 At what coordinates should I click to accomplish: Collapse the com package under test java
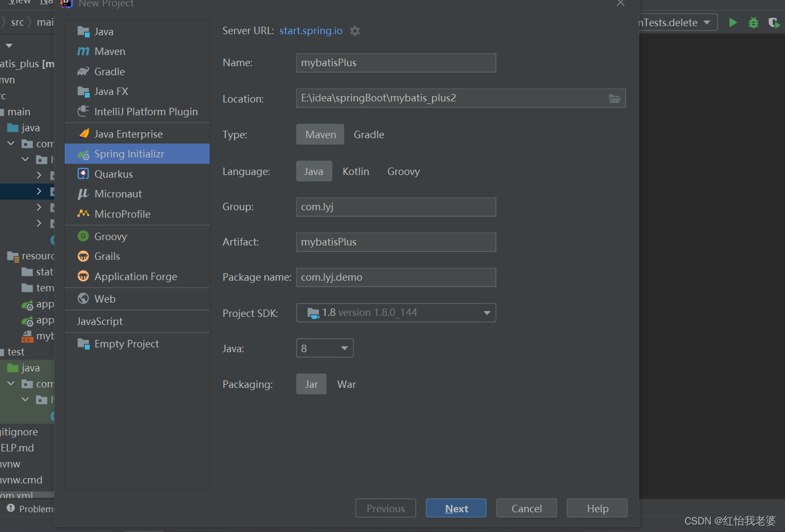click(x=11, y=384)
